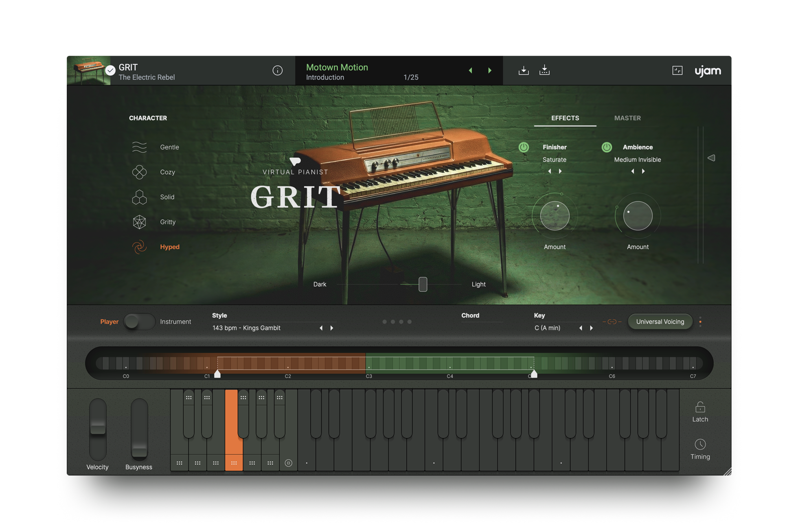The width and height of the screenshot is (798, 532).
Task: Disable the Ambience effect power toggle
Action: pyautogui.click(x=607, y=147)
